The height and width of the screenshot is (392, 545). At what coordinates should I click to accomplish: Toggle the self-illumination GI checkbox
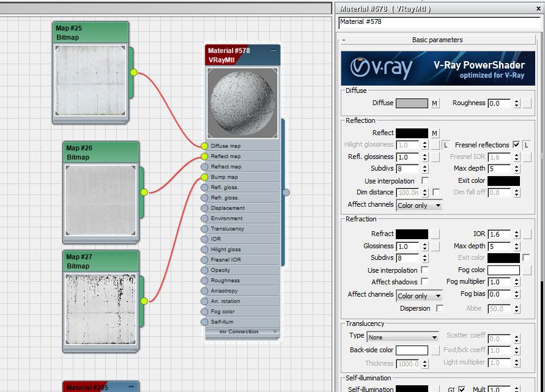click(462, 389)
